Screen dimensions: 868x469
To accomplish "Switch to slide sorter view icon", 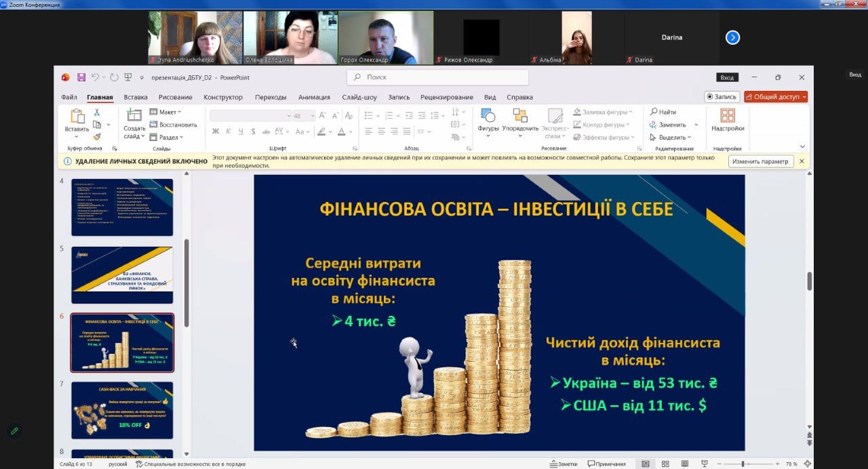I will coord(664,464).
